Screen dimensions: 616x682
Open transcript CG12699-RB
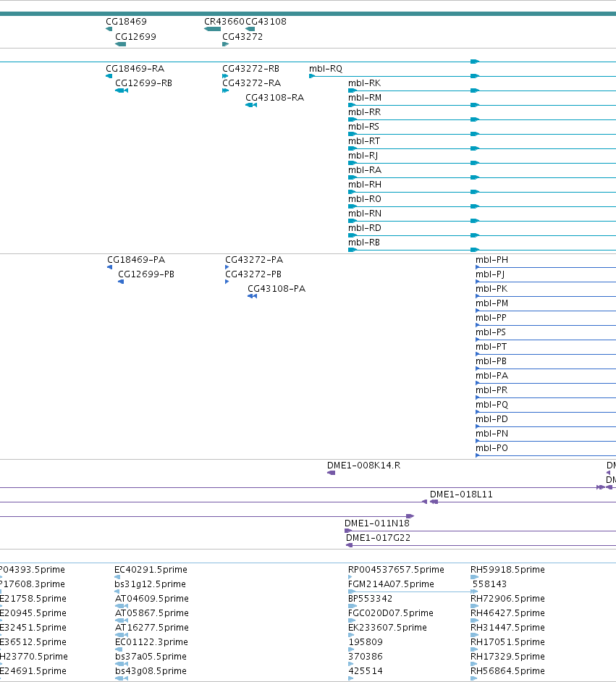144,83
